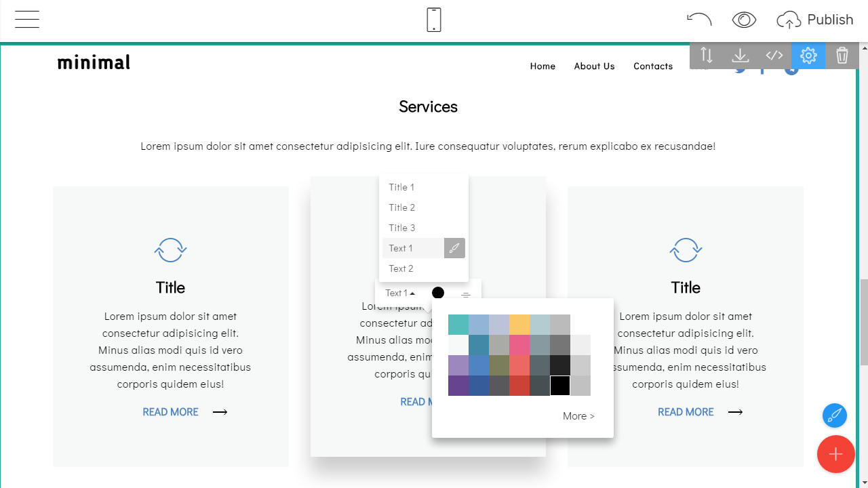Toggle the preview eye icon
Image resolution: width=868 pixels, height=488 pixels.
pyautogui.click(x=744, y=20)
